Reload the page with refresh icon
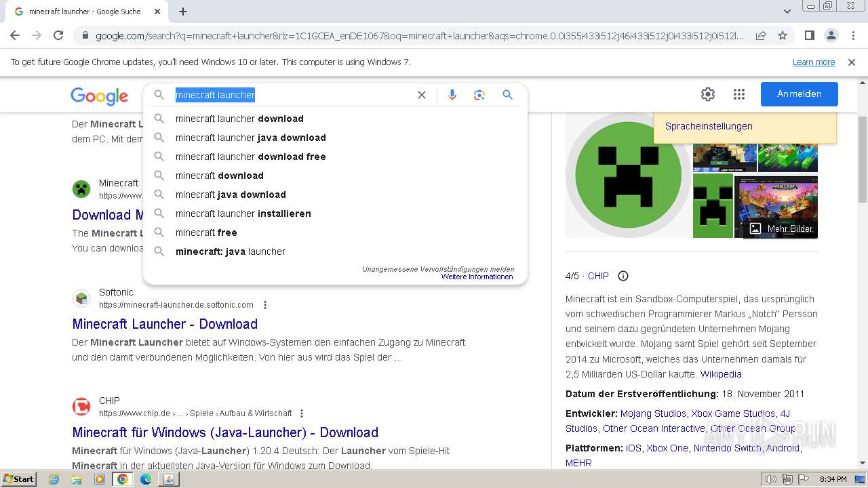 click(58, 35)
